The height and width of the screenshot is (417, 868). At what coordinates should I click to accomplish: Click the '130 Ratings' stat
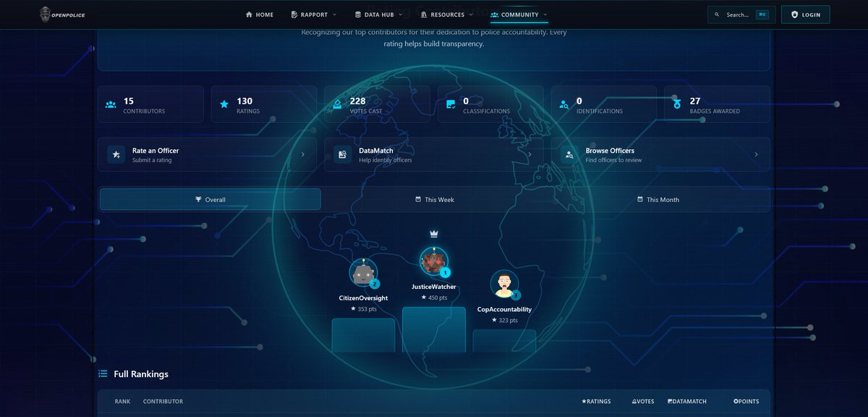264,104
